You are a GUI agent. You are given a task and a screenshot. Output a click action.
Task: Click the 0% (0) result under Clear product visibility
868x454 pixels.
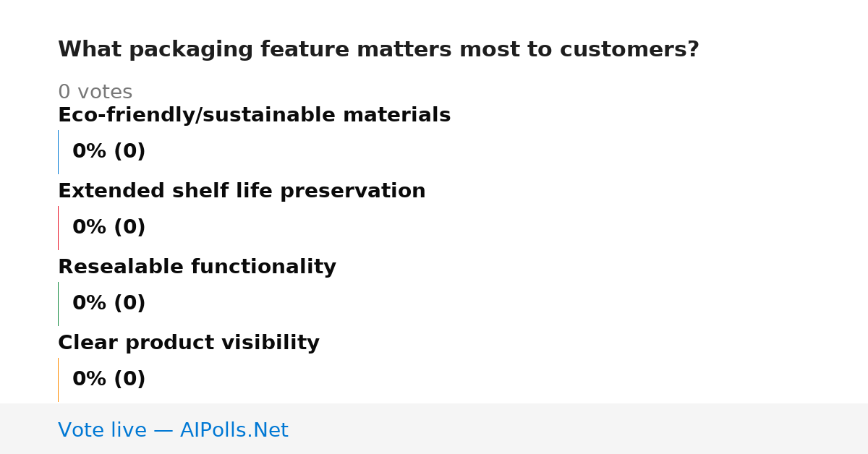tap(109, 380)
